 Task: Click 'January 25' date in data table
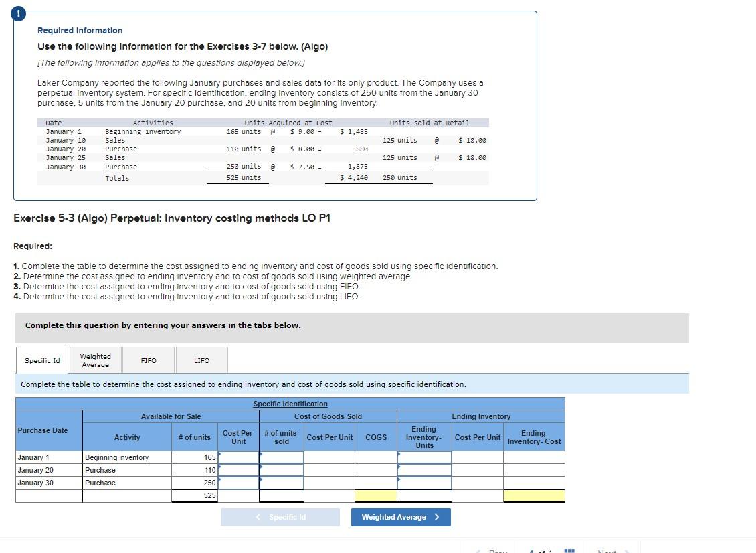click(x=66, y=158)
